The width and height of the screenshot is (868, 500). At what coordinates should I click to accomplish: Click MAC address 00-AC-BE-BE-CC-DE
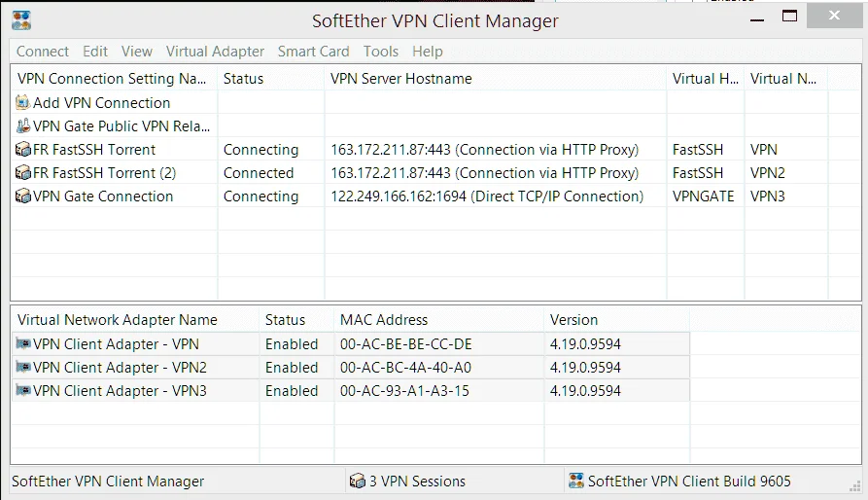pos(405,343)
